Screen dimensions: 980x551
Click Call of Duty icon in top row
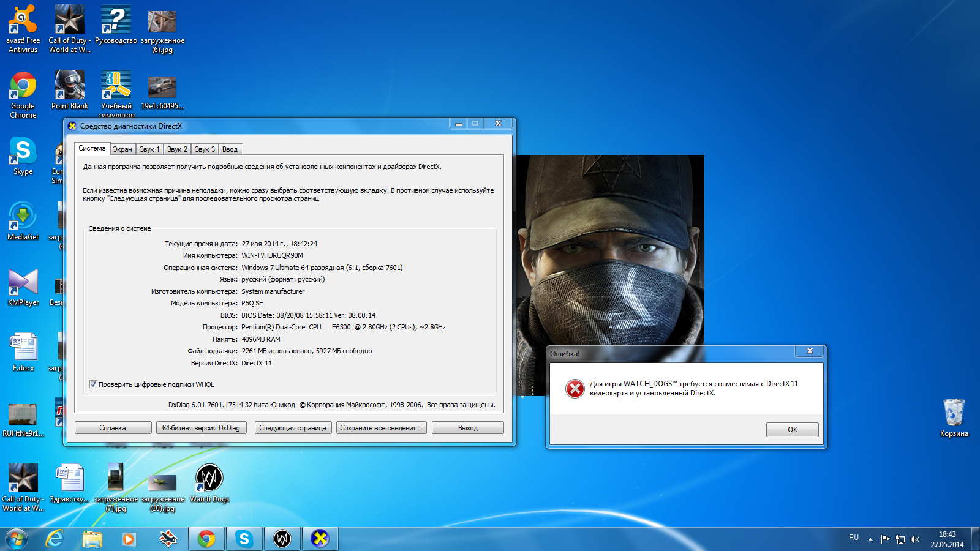pyautogui.click(x=70, y=28)
